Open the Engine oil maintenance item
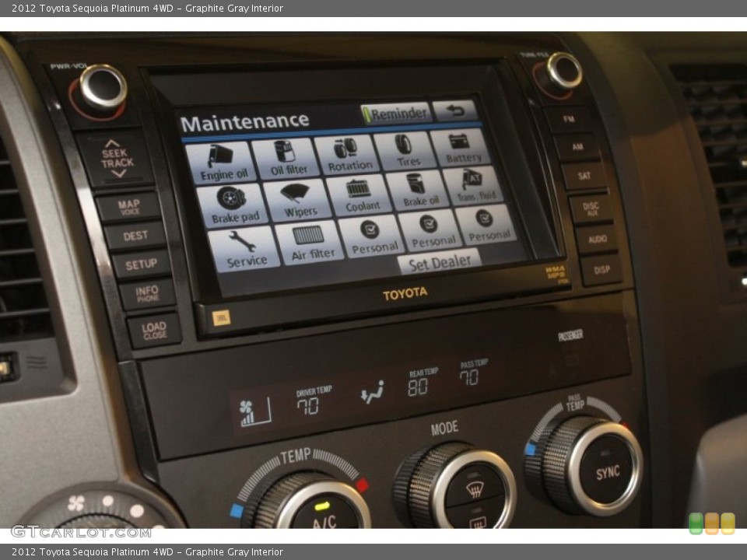Viewport: 747px width, 560px height. [x=220, y=163]
